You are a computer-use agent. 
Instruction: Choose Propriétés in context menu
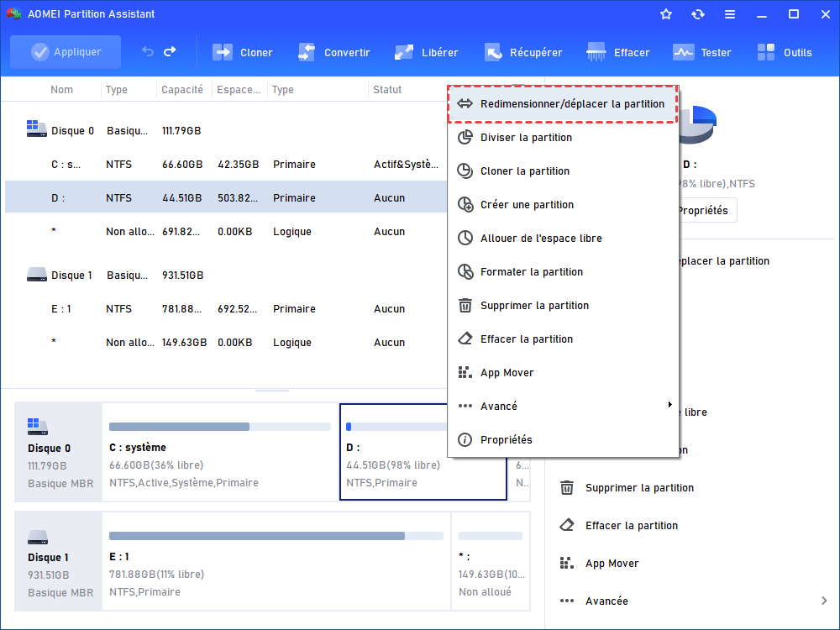(563, 440)
